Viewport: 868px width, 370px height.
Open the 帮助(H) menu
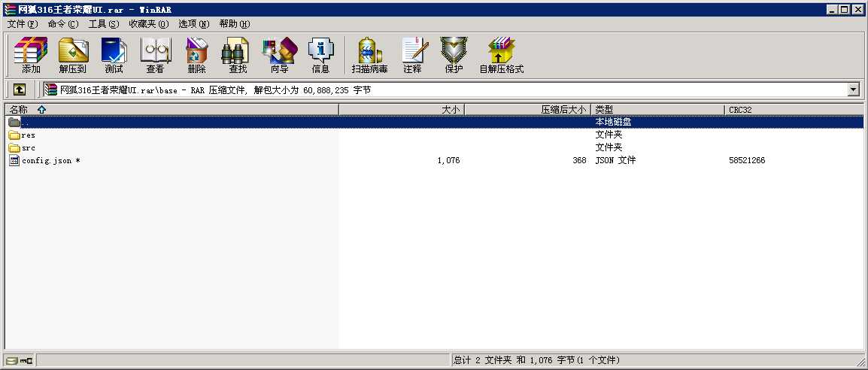[x=234, y=24]
